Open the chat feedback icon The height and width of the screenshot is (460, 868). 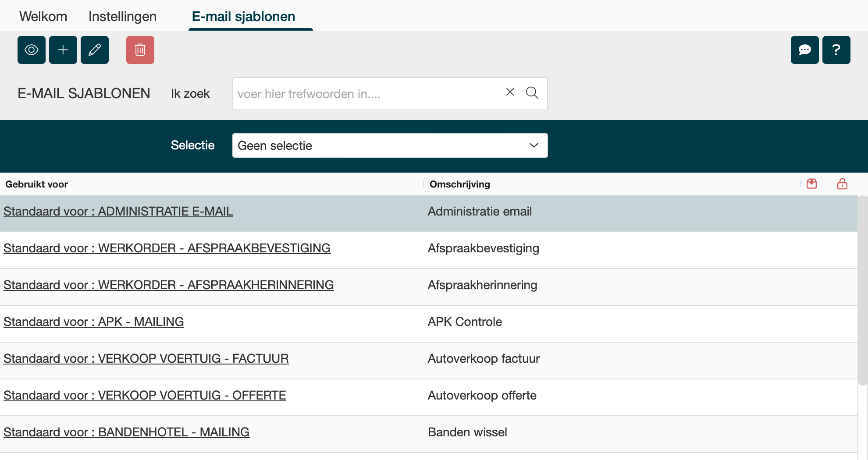tap(804, 50)
